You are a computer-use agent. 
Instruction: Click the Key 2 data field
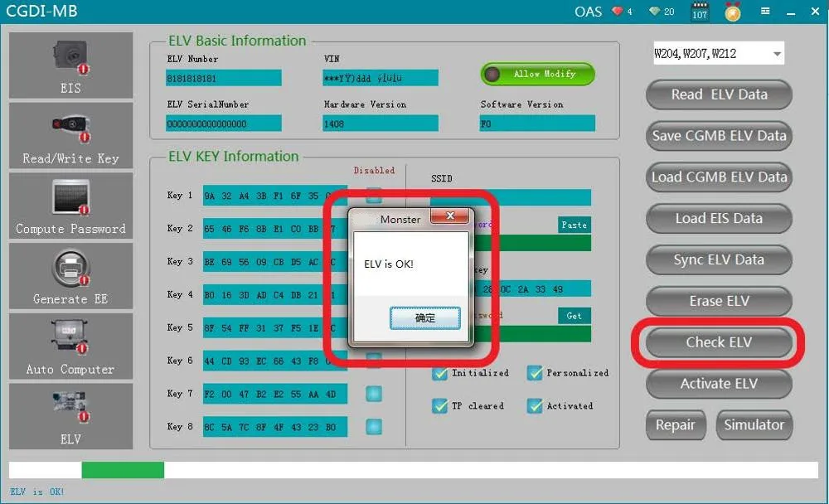275,229
